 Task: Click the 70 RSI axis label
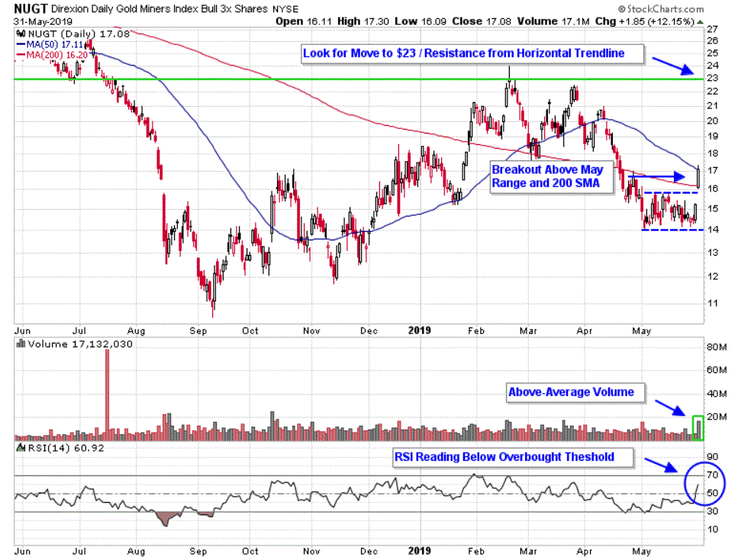[713, 475]
